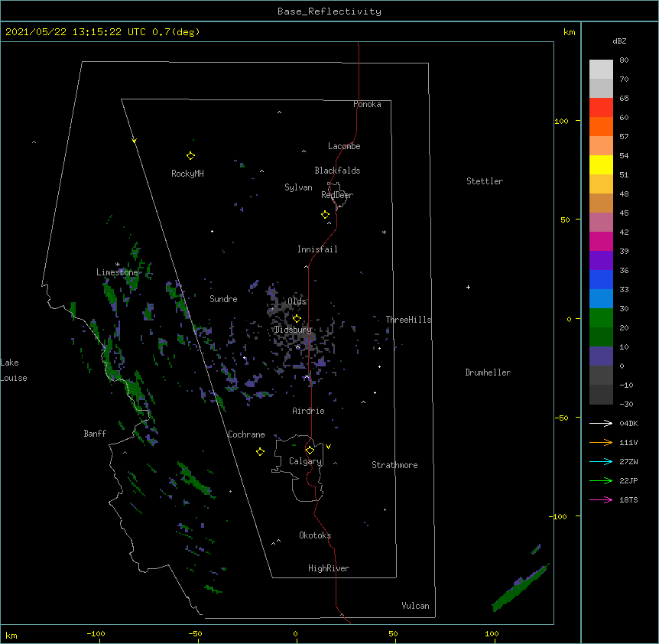Pick the orange swatch between 60 and 57
Viewport: 659px width, 644px height.
pos(601,126)
